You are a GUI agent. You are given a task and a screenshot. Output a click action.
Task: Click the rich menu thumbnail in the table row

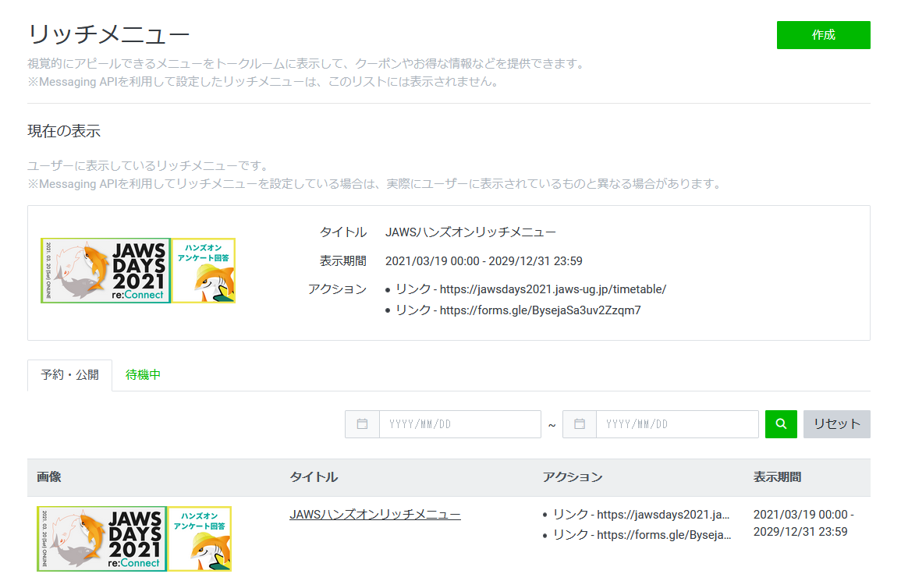(134, 539)
